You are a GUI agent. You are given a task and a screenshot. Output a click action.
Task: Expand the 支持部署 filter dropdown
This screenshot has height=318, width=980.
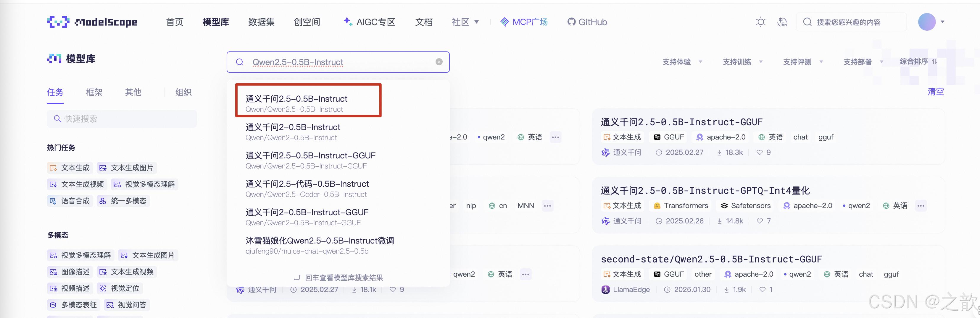pyautogui.click(x=863, y=62)
